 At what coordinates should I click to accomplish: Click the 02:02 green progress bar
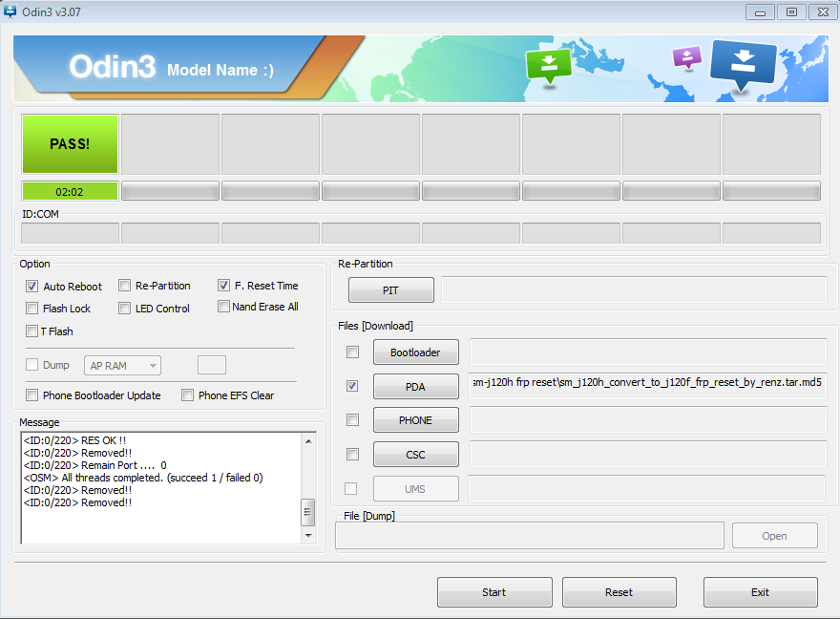[x=70, y=191]
